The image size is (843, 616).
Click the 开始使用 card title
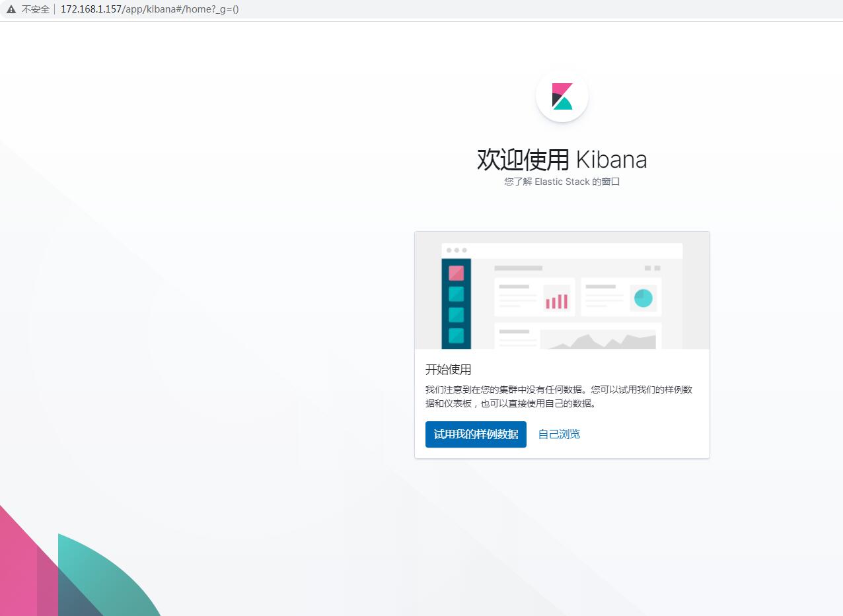tap(449, 370)
